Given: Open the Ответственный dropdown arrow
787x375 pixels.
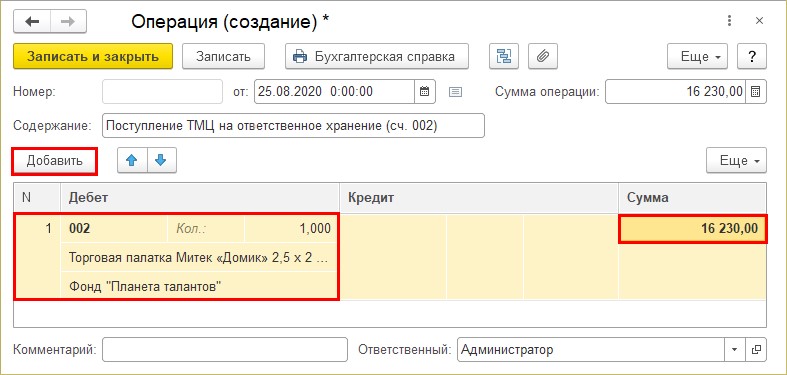Looking at the screenshot, I should [x=735, y=349].
